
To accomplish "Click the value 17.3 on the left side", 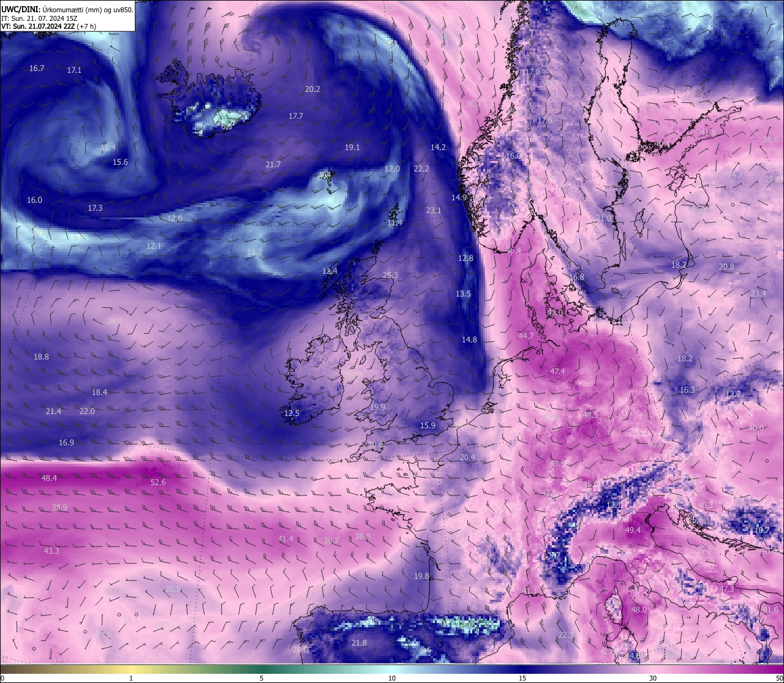I will [95, 208].
